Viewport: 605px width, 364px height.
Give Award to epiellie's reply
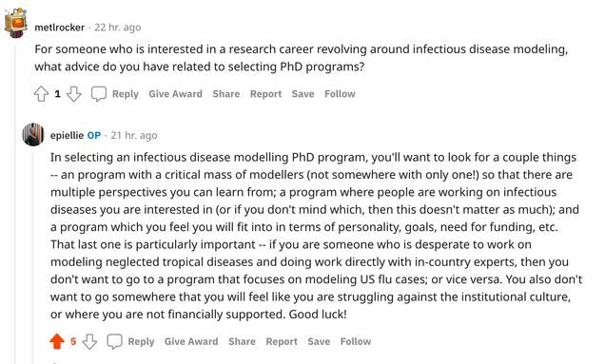[x=191, y=341]
